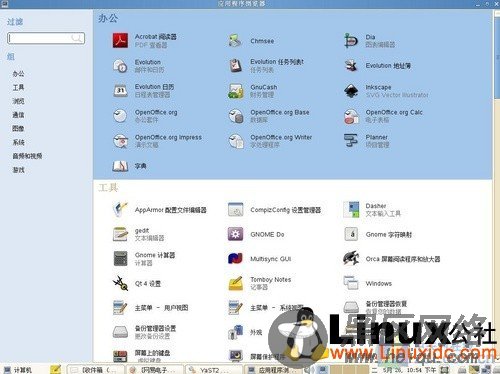Launch Orca screen reader icon
The width and height of the screenshot is (500, 374).
point(351,259)
